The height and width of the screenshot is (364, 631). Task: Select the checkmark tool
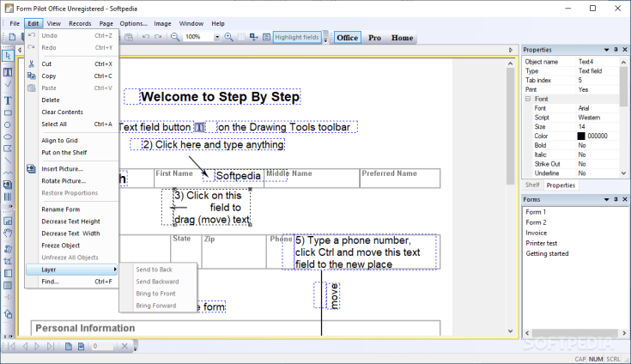(8, 84)
